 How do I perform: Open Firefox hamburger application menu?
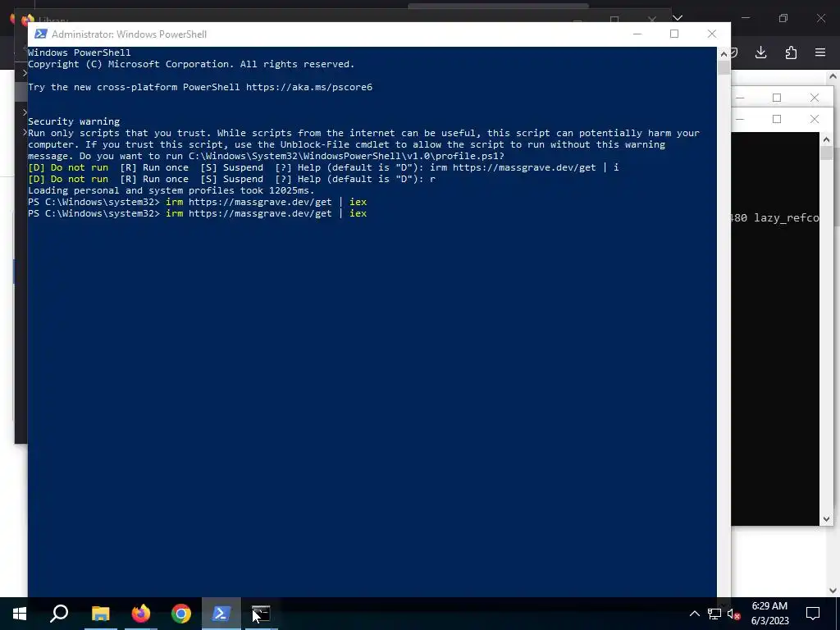point(820,52)
